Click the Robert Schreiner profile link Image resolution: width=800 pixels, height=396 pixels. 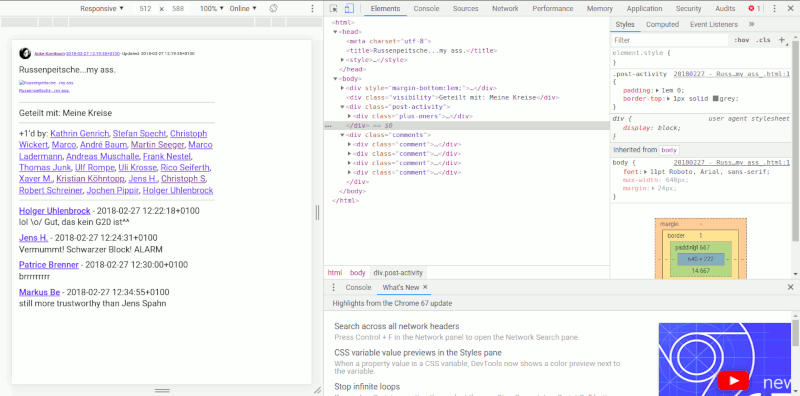point(51,190)
